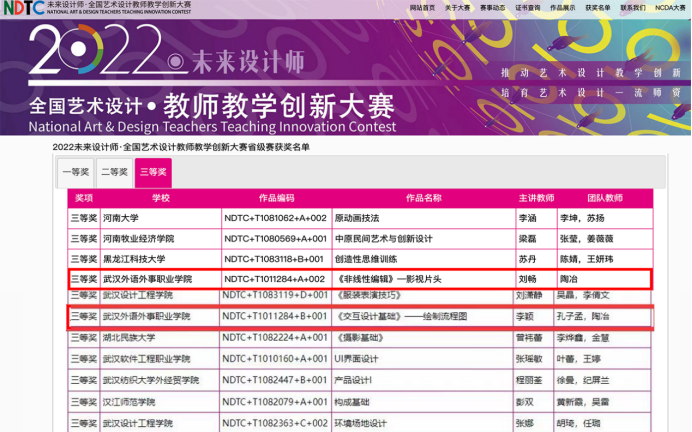692x432 pixels.
Task: Click 获奖名单 in the top menu
Action: 597,7
